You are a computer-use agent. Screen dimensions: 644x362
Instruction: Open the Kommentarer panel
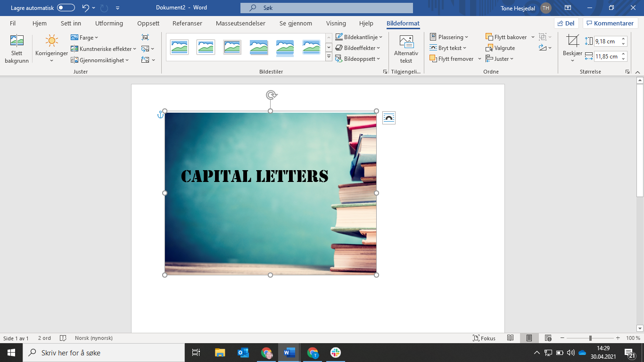click(x=610, y=23)
